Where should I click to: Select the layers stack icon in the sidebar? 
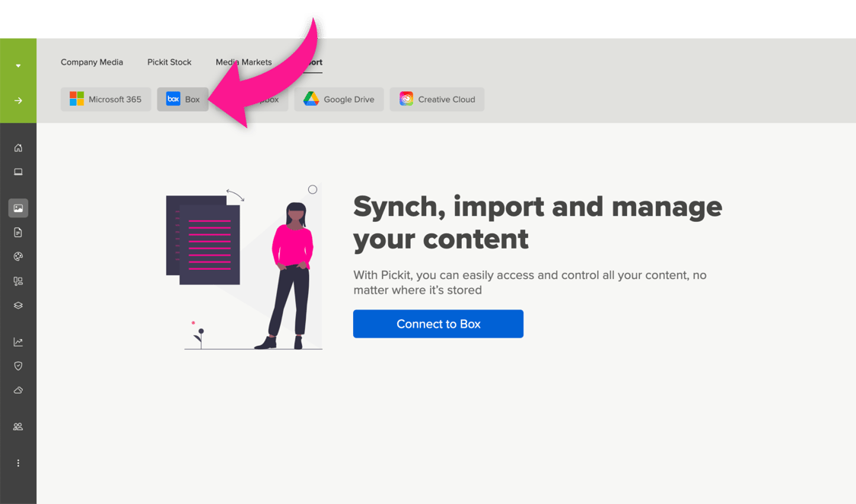[18, 305]
